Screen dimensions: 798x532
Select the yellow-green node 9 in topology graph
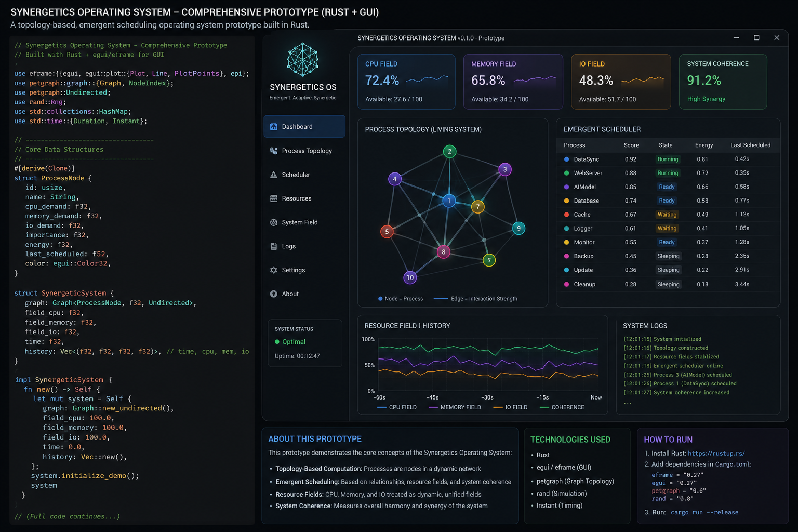pos(489,260)
